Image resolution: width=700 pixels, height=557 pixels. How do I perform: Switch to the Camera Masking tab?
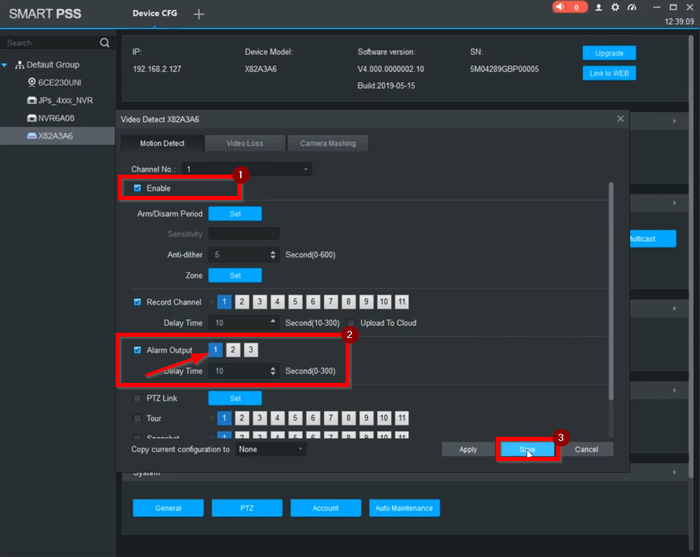click(x=328, y=143)
